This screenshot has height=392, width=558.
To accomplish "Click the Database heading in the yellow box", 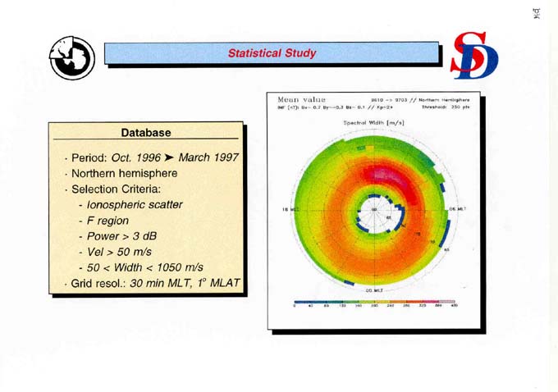I will (146, 132).
